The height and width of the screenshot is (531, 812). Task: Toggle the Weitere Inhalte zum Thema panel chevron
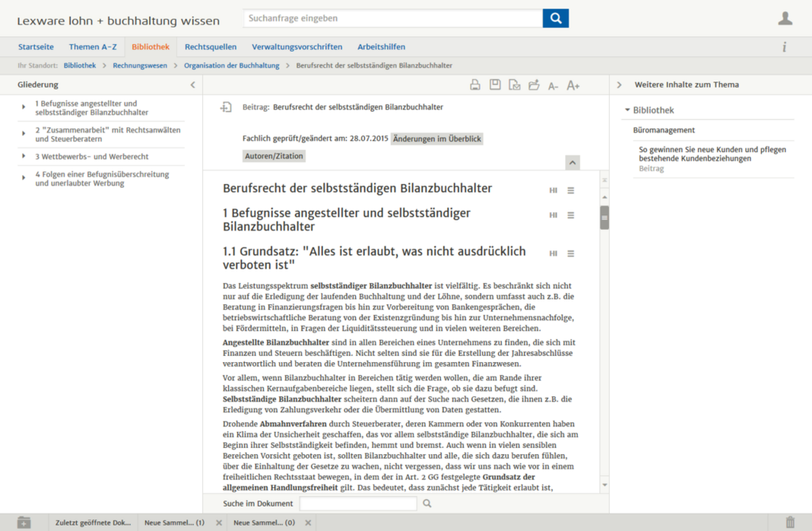(x=619, y=85)
